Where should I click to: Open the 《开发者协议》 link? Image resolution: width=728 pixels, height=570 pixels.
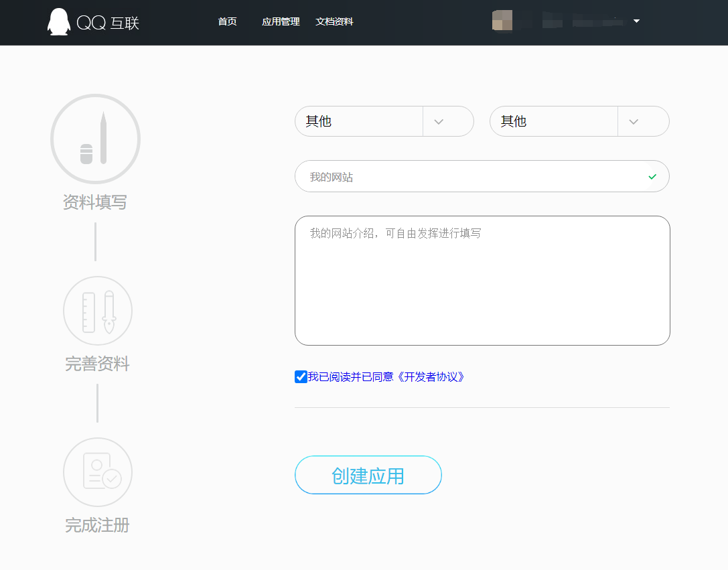click(x=431, y=376)
